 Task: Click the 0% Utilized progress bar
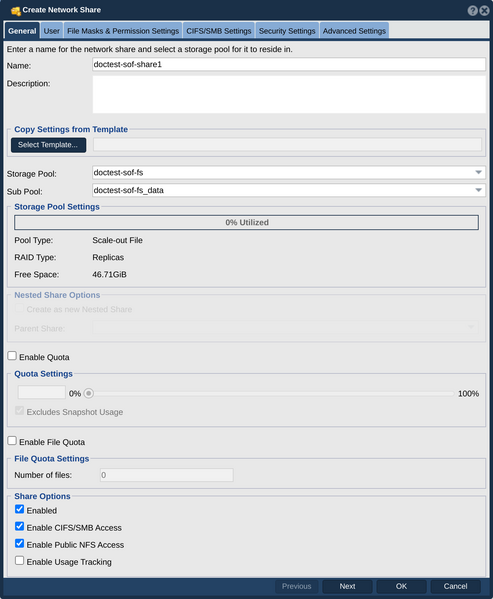pyautogui.click(x=246, y=222)
